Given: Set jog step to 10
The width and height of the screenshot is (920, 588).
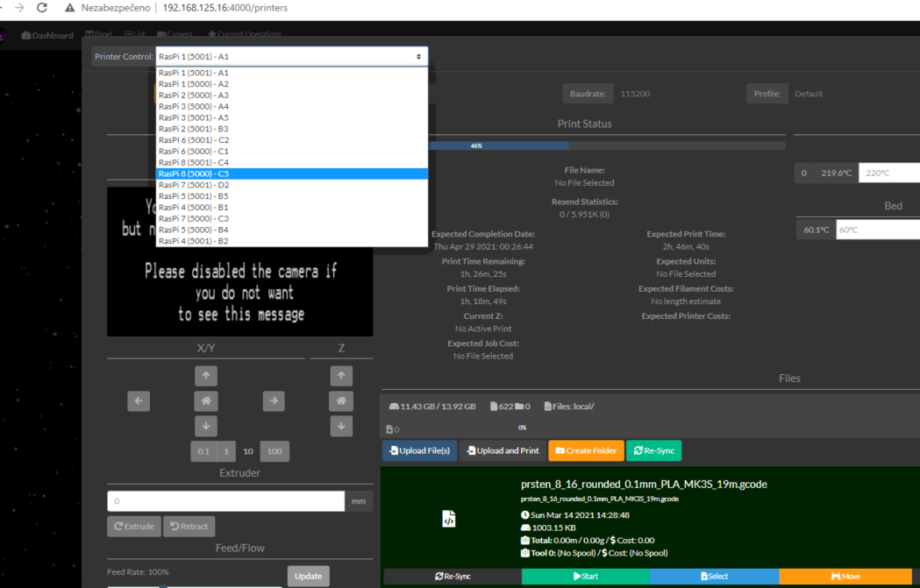Looking at the screenshot, I should pos(248,451).
